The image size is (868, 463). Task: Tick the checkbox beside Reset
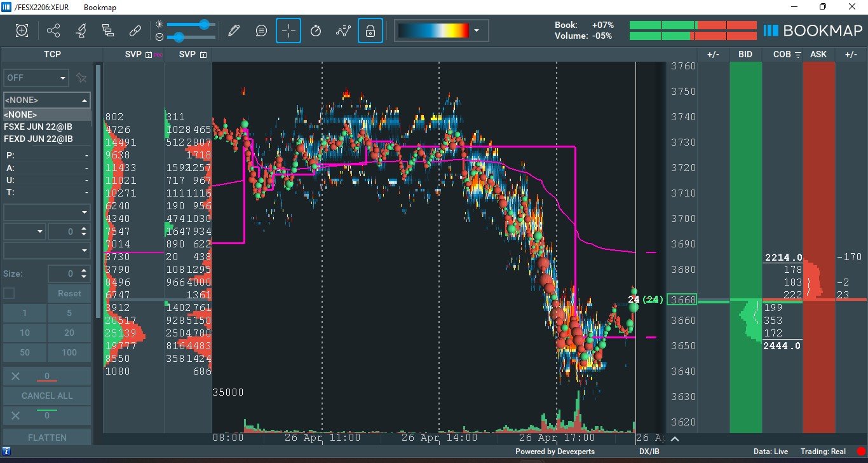pyautogui.click(x=9, y=293)
